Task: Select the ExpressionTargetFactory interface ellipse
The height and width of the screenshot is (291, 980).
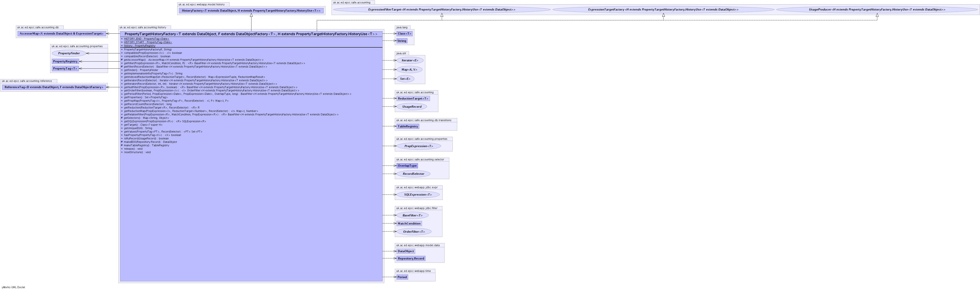Action: (663, 9)
